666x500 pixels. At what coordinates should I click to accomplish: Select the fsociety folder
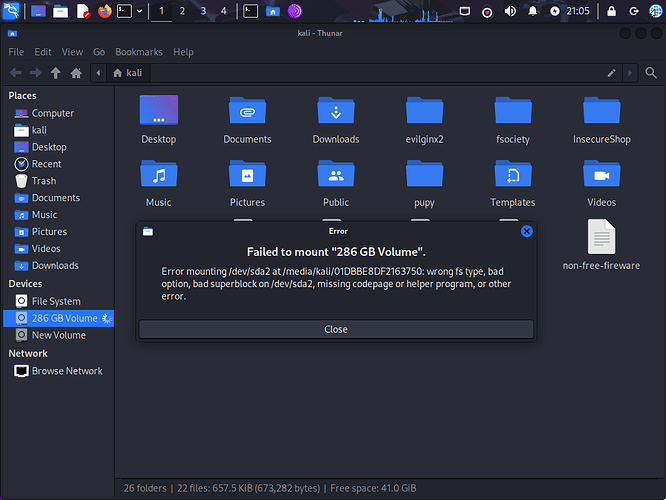[513, 110]
